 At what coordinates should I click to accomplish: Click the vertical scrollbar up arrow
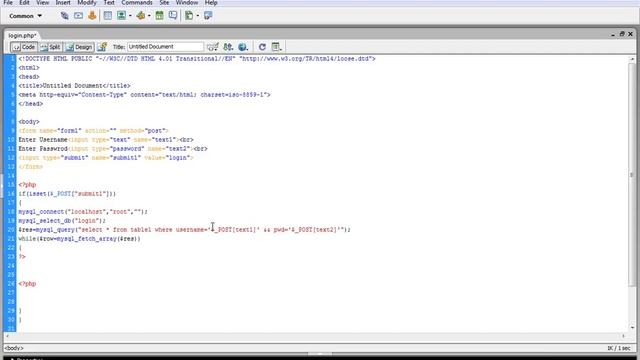(x=632, y=59)
